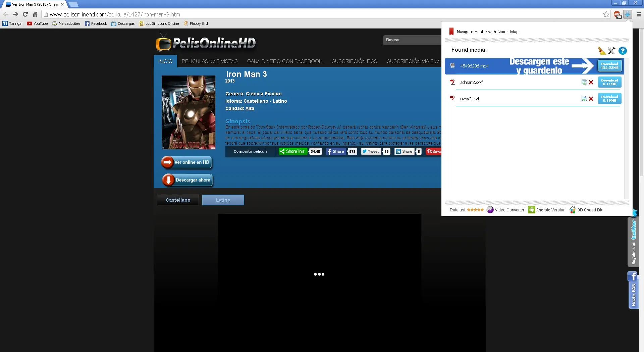The width and height of the screenshot is (644, 352).
Task: Open the Adblock extension icon
Action: point(618,14)
